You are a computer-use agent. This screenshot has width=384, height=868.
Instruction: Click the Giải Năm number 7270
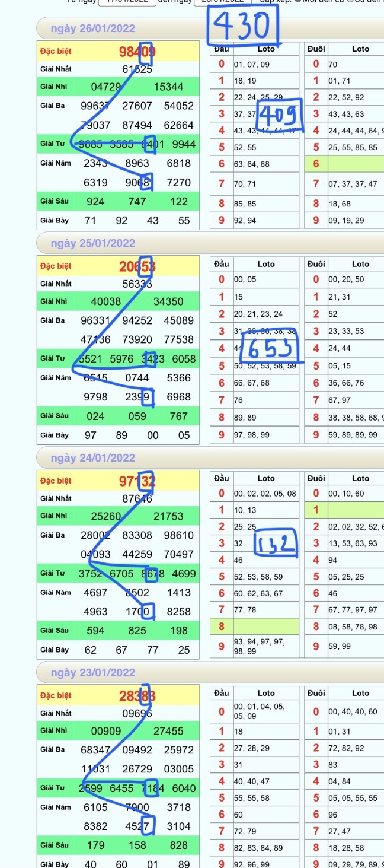click(178, 182)
